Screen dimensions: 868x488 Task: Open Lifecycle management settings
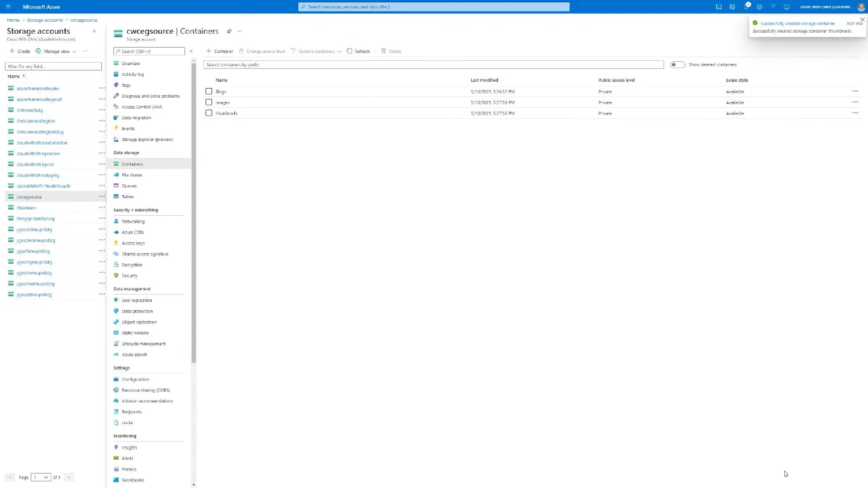[x=143, y=343]
